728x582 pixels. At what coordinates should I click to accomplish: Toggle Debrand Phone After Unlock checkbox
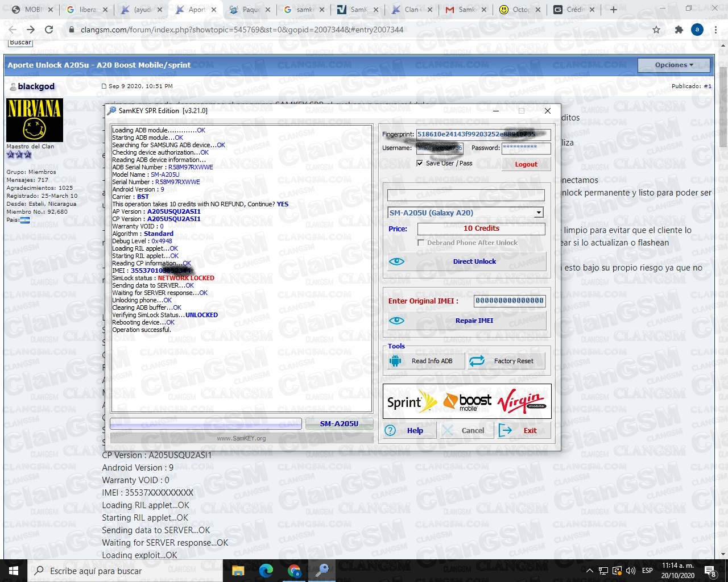point(421,243)
